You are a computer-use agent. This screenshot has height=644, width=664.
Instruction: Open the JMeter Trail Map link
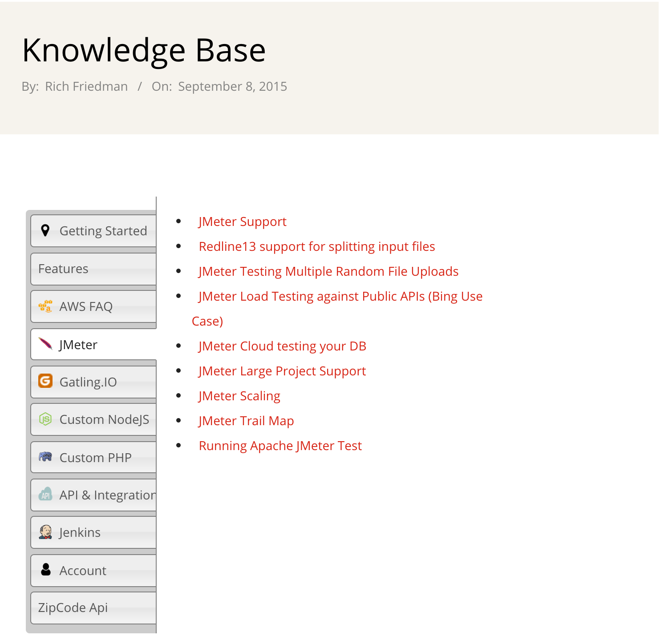(246, 421)
